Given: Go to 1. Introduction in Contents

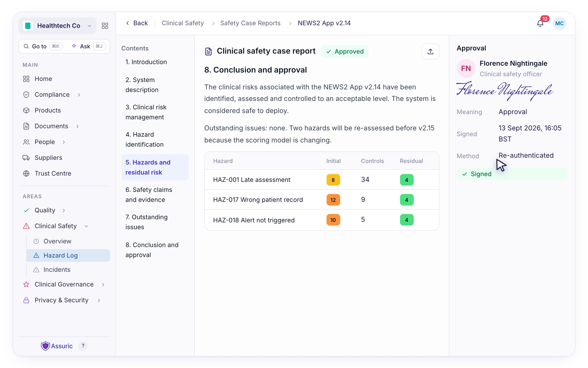Looking at the screenshot, I should pos(146,62).
